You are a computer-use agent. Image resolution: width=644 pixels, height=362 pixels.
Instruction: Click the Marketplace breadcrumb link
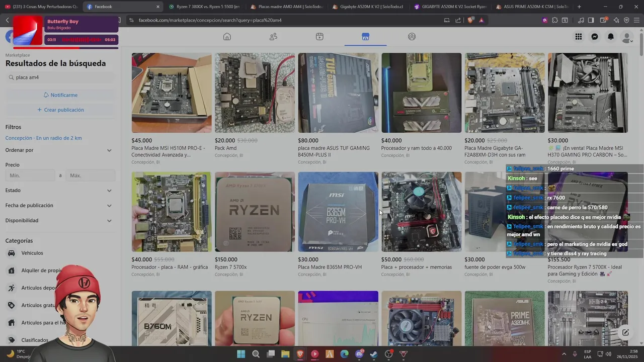tap(18, 55)
